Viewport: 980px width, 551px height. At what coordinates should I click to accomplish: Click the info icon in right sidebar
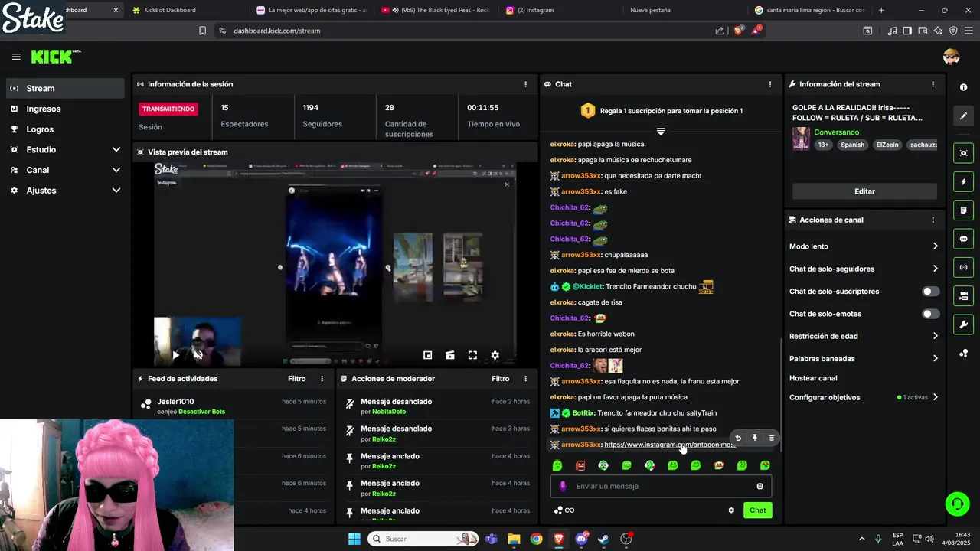(x=963, y=87)
